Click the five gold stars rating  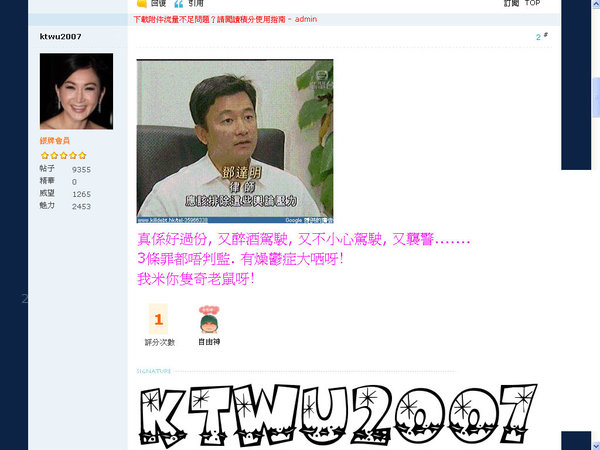[64, 155]
